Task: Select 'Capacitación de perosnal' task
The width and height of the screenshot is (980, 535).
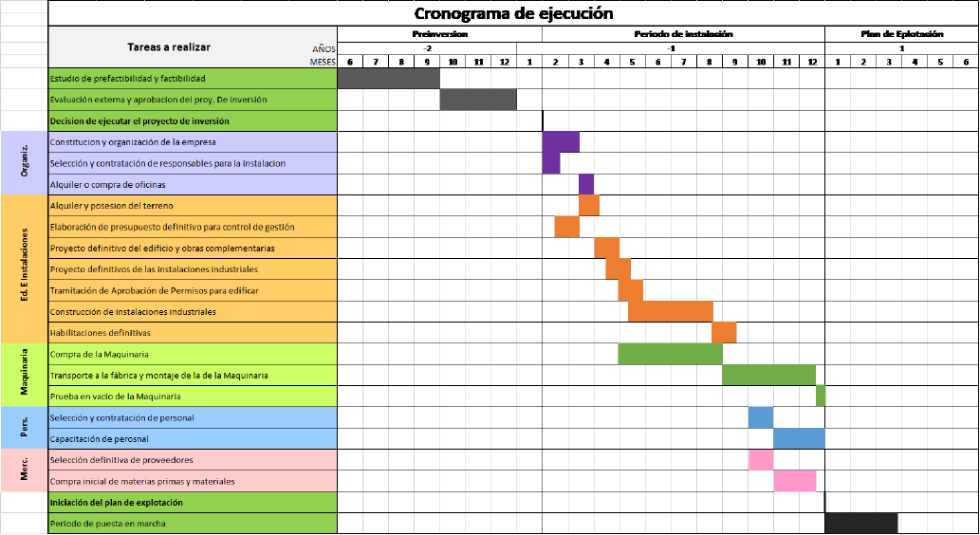Action: click(193, 439)
